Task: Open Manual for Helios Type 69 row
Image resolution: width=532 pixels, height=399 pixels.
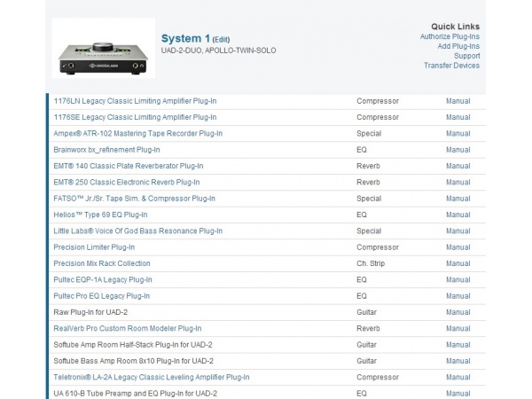Action: (x=458, y=215)
